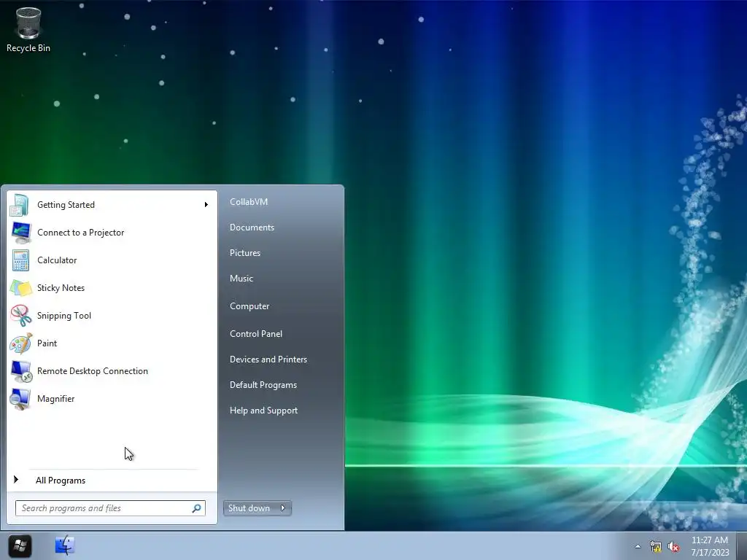Click the Magnifier icon
The width and height of the screenshot is (747, 560).
pyautogui.click(x=20, y=399)
